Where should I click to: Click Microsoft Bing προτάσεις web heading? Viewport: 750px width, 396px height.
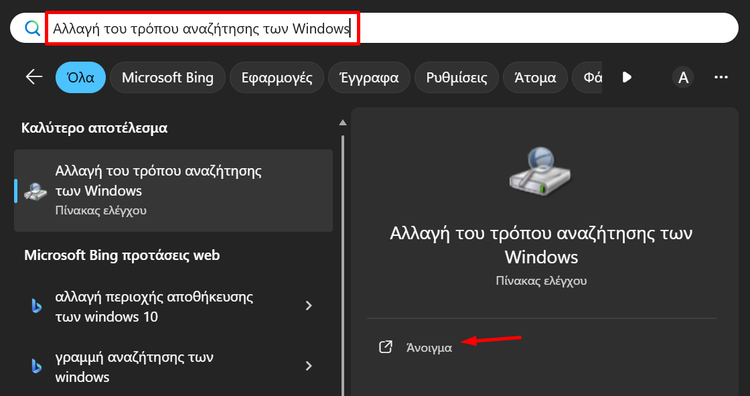tap(122, 255)
